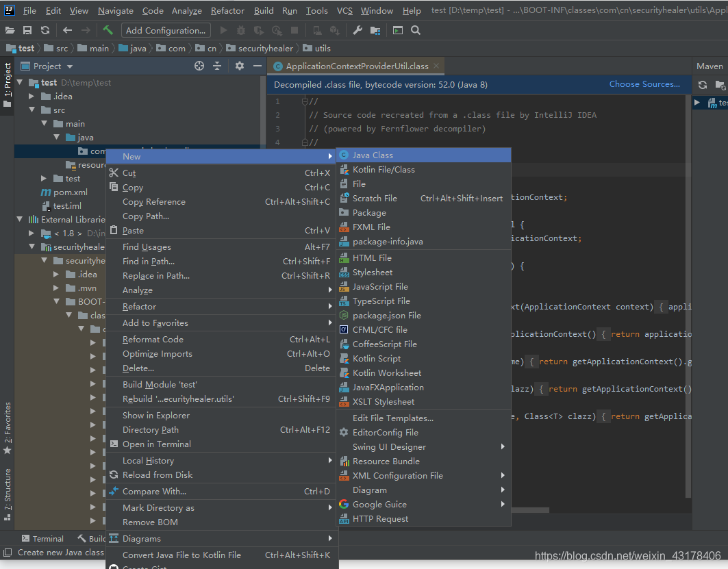Open Edit File Templates... entry
728x569 pixels.
[x=423, y=418]
